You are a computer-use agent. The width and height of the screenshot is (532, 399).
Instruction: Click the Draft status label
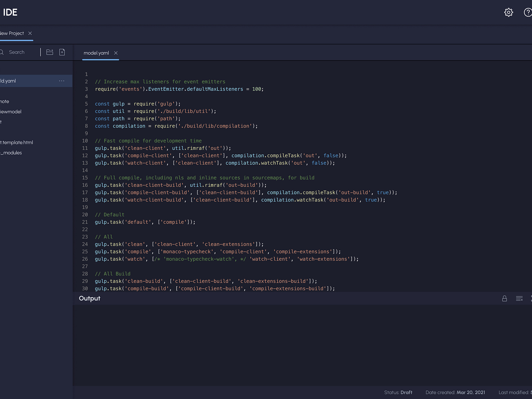[x=406, y=392]
